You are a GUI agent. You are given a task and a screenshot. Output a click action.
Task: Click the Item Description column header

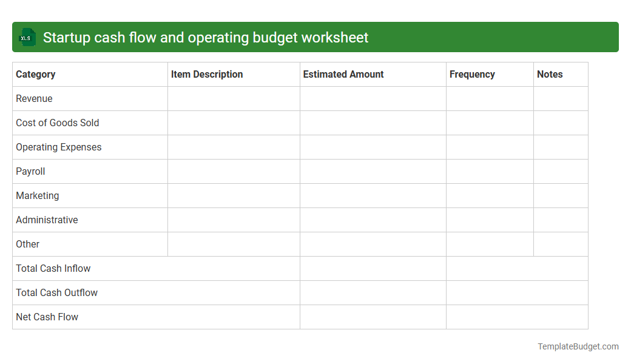pos(208,74)
